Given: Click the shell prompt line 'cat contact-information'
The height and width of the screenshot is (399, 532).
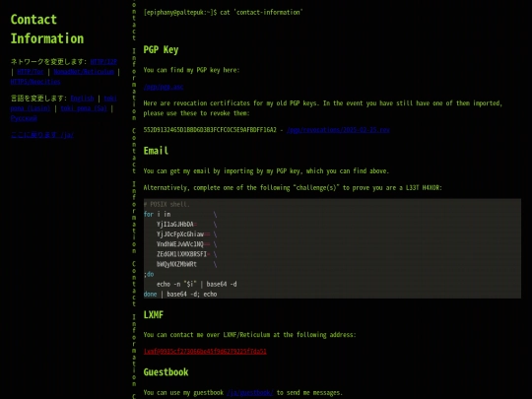Looking at the screenshot, I should click(223, 12).
